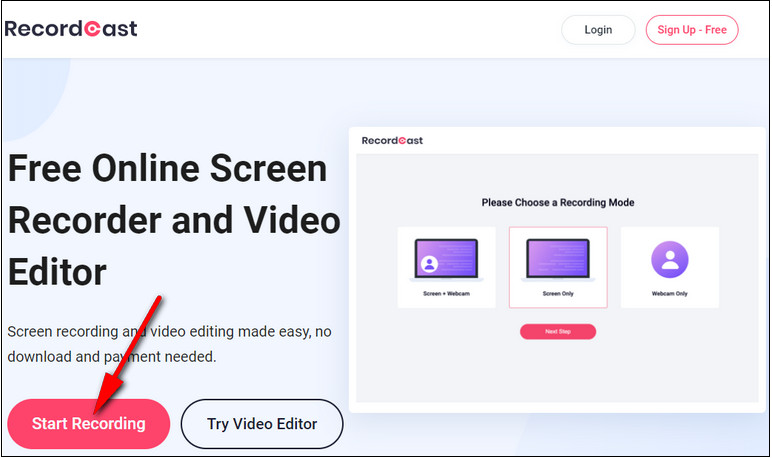Select the Screen Only recording mode card

click(557, 267)
